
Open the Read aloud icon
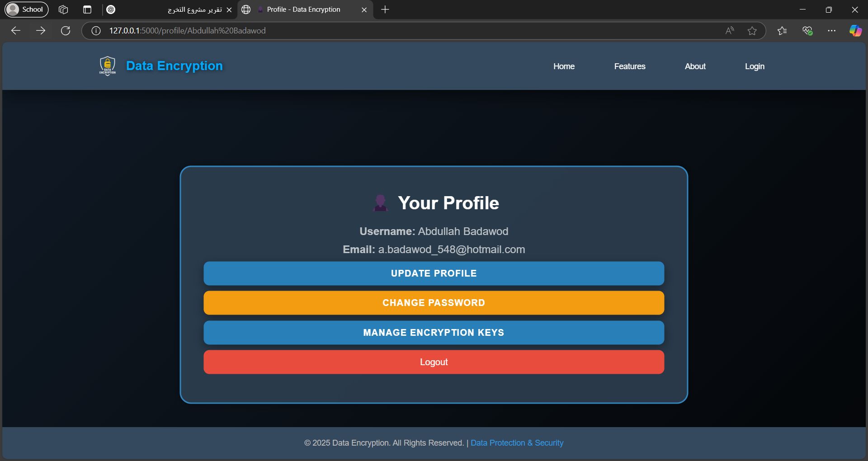tap(730, 31)
